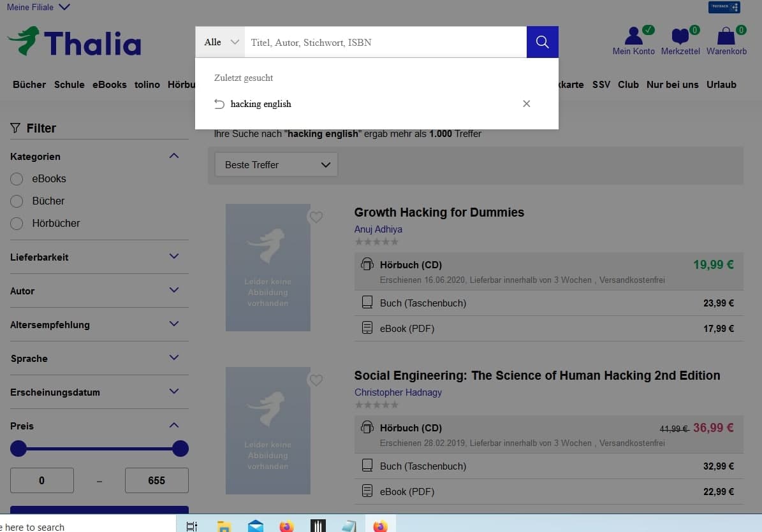Choose the Hörbücher category option
This screenshot has width=762, height=532.
pyautogui.click(x=17, y=224)
